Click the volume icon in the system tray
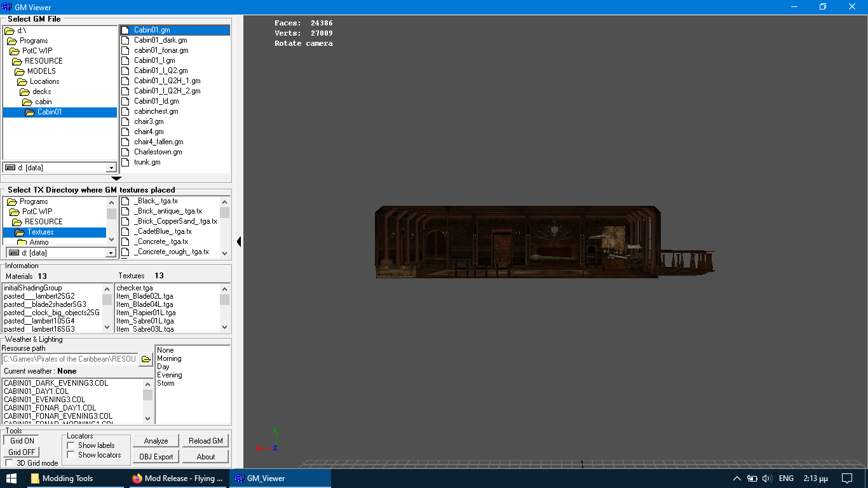 coord(766,478)
